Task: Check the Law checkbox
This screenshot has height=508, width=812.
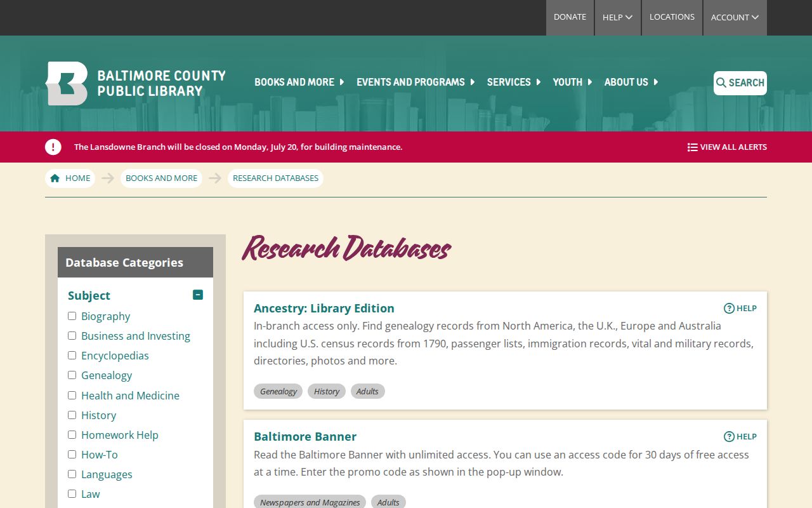Action: tap(72, 493)
